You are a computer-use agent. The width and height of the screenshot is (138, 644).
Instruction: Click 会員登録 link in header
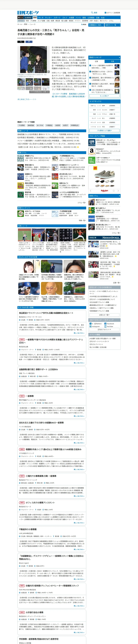tap(117, 13)
